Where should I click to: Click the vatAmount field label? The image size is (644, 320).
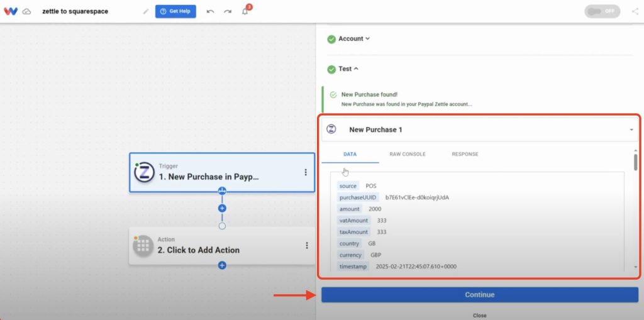(353, 221)
